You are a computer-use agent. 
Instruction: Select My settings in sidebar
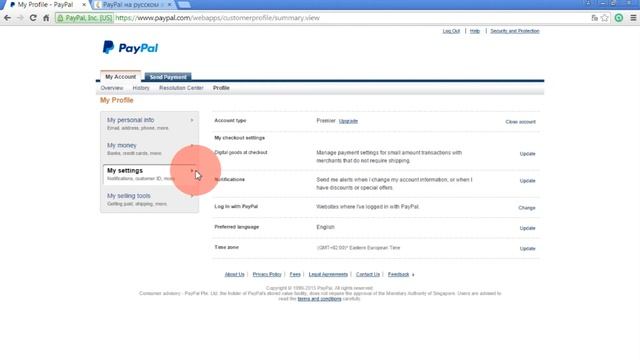[x=149, y=174]
